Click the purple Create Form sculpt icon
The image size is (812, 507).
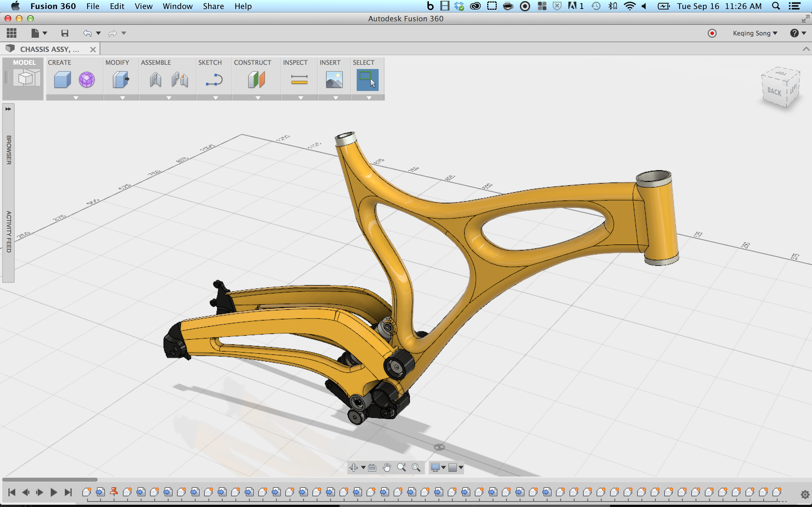87,80
